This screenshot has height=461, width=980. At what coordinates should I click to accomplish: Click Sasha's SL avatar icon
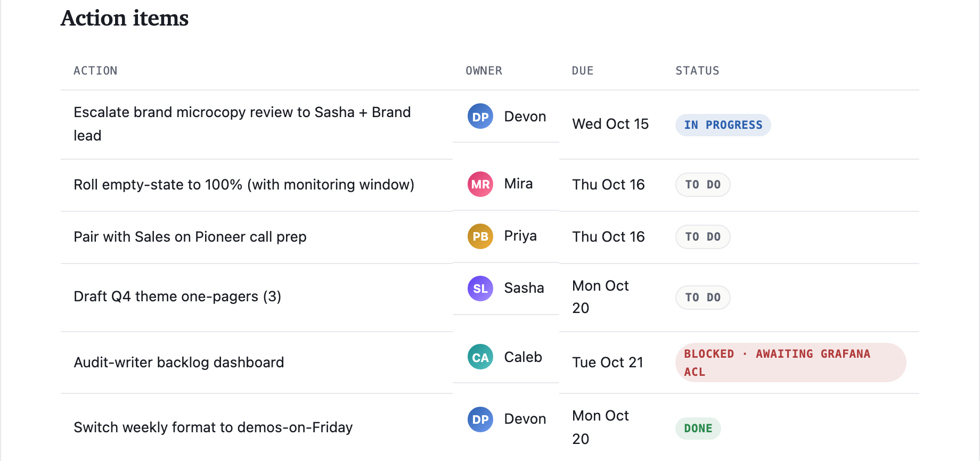pyautogui.click(x=480, y=289)
